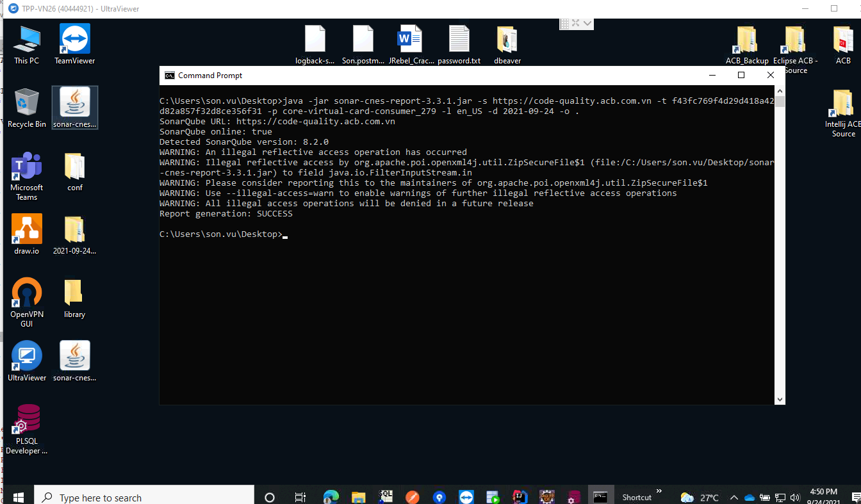
Task: Run the sonar-cnes jar on the desktop
Action: pos(74,104)
